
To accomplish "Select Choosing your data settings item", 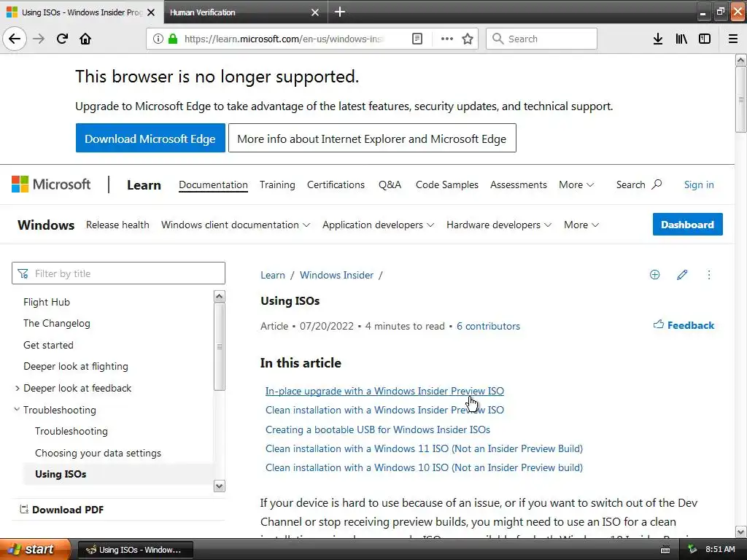I will tap(98, 453).
